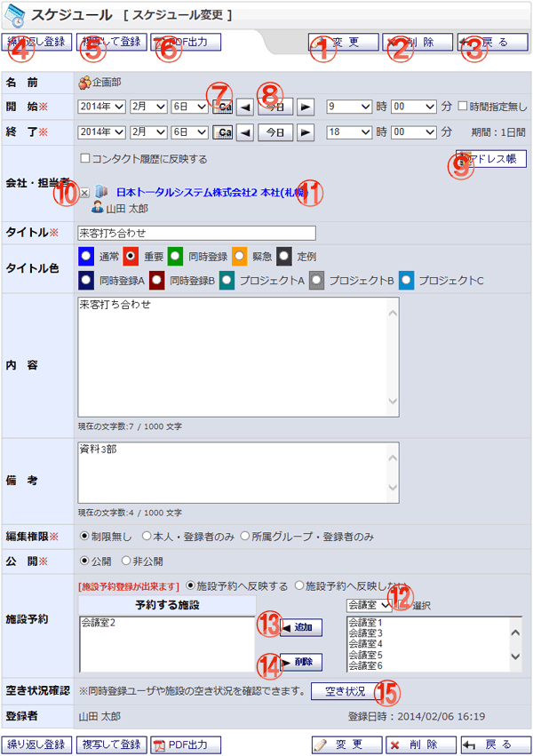
Task: Open calendar picker for end date row
Action: pos(223,132)
